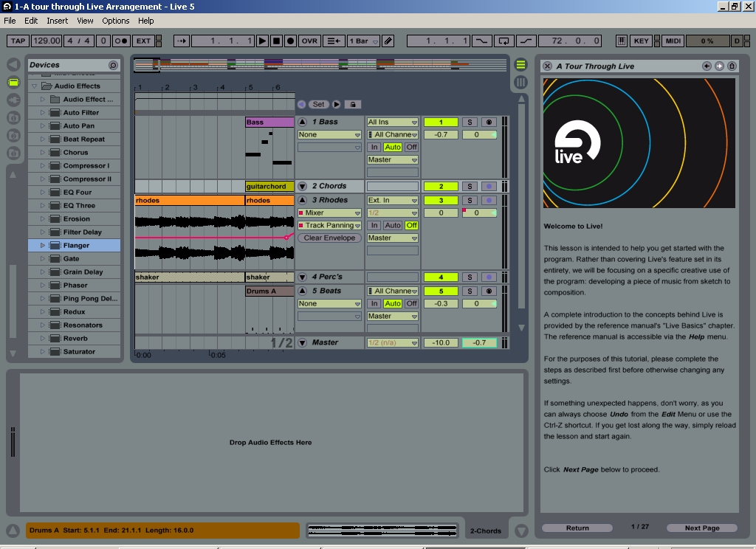Open the Edit menu
Screen dimensions: 756x549
[31, 21]
